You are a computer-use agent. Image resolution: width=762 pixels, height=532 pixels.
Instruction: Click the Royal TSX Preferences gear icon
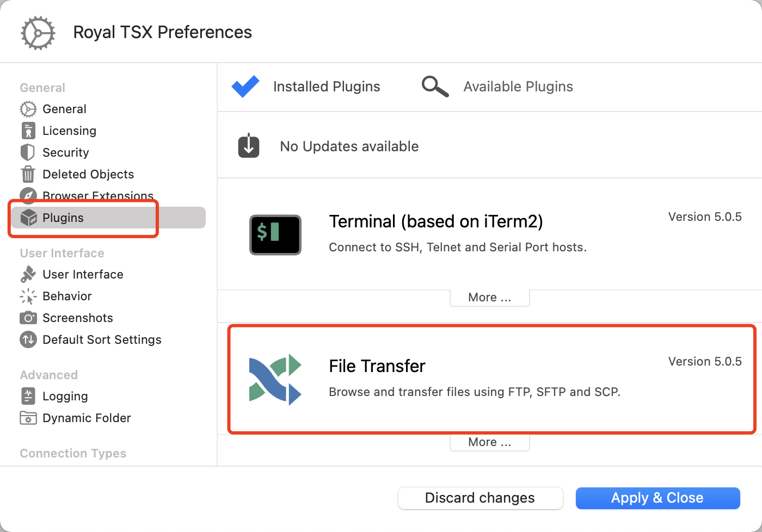pos(38,33)
